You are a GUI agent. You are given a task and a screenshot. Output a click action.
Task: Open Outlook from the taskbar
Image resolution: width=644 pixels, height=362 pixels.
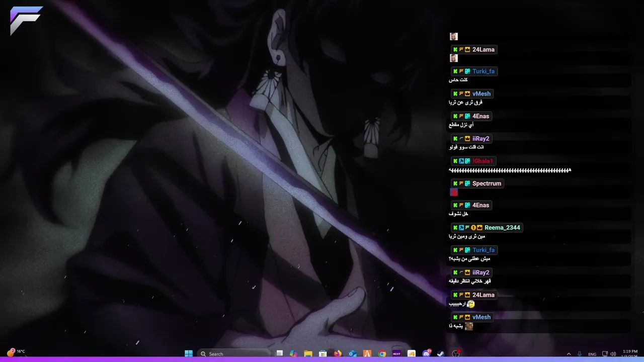tap(353, 353)
